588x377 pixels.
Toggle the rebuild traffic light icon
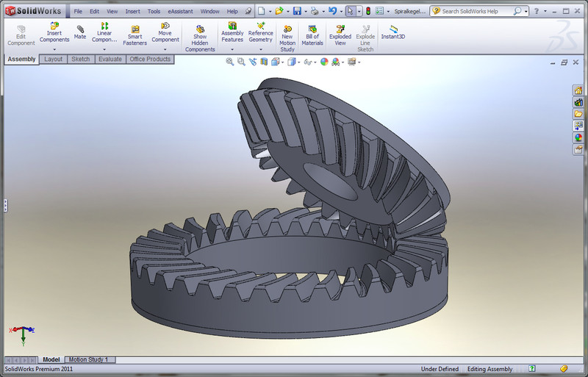tap(368, 12)
